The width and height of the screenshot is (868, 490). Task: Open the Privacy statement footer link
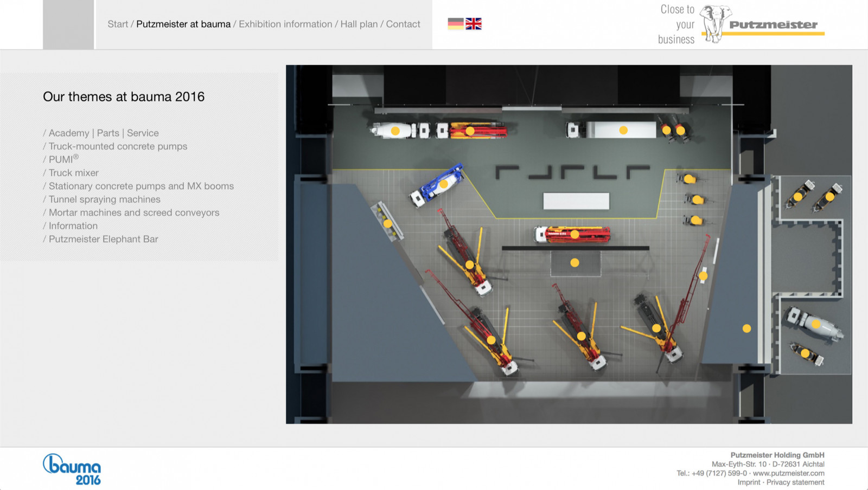pyautogui.click(x=795, y=482)
